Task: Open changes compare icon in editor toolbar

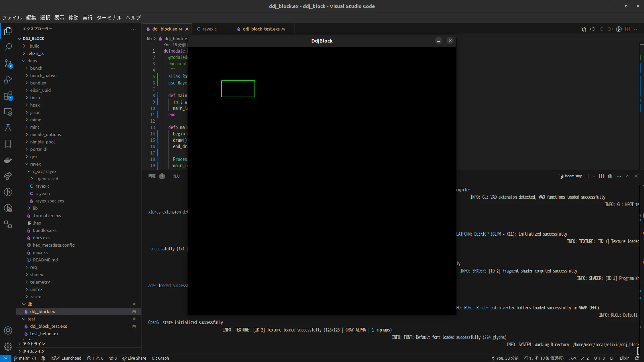Action: click(584, 29)
